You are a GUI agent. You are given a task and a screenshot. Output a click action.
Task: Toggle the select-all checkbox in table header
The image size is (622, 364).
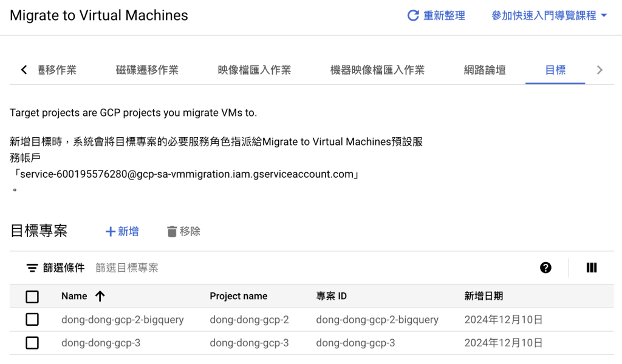[32, 297]
